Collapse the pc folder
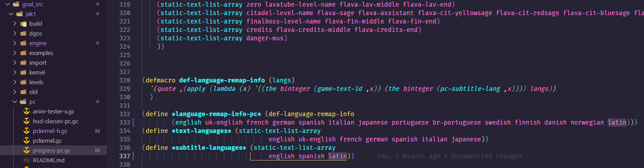This screenshot has height=168, width=644. 15,102
